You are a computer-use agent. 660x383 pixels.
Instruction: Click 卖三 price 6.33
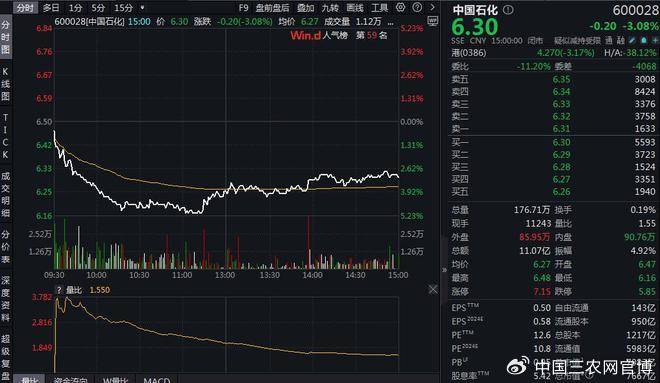pos(561,104)
